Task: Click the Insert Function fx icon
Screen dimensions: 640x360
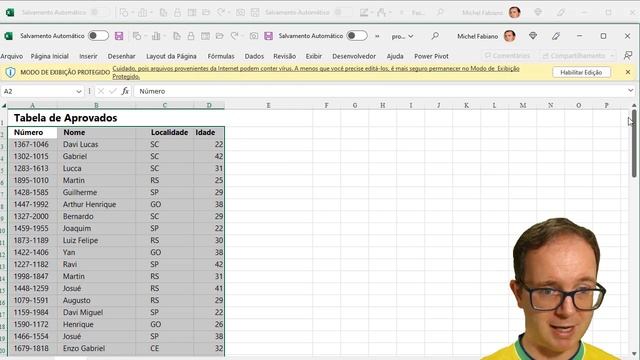Action: coord(125,91)
